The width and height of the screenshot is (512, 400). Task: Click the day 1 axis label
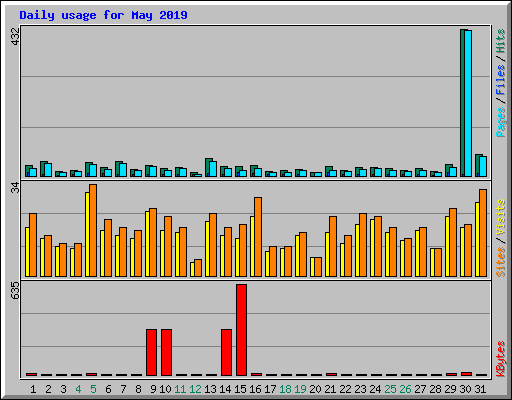coord(33,389)
